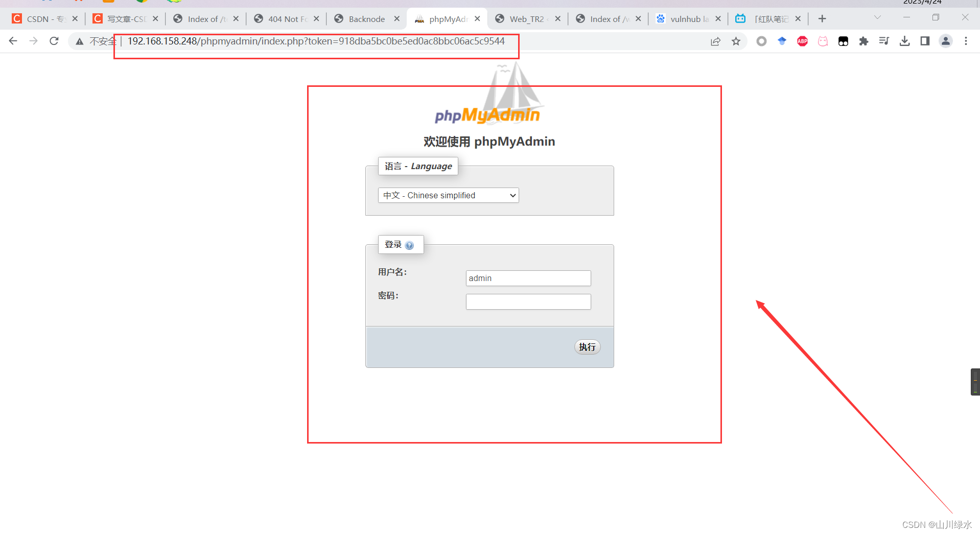
Task: Switch to the 红队笔记 tab
Action: 769,19
